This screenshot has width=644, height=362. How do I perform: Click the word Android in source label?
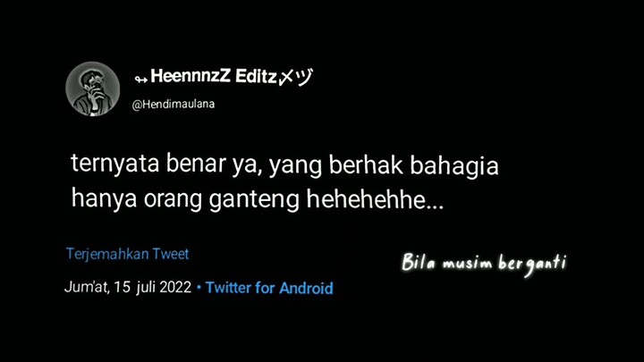click(x=307, y=288)
